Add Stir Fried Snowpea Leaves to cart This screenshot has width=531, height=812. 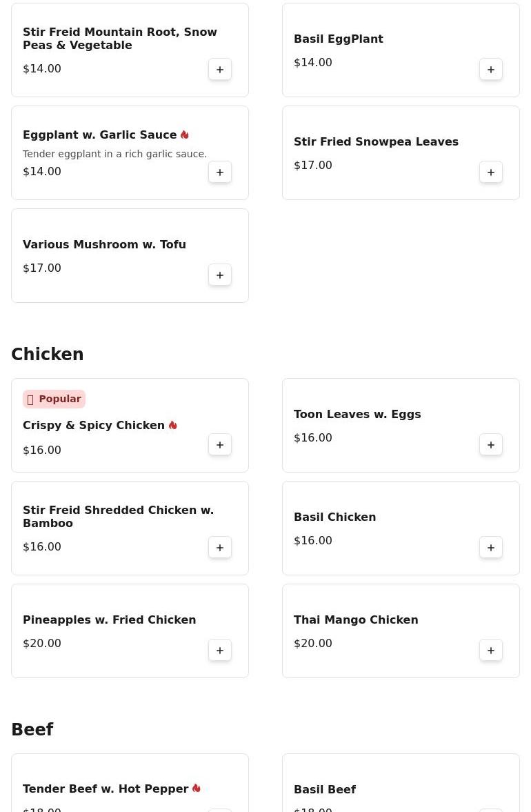[490, 172]
